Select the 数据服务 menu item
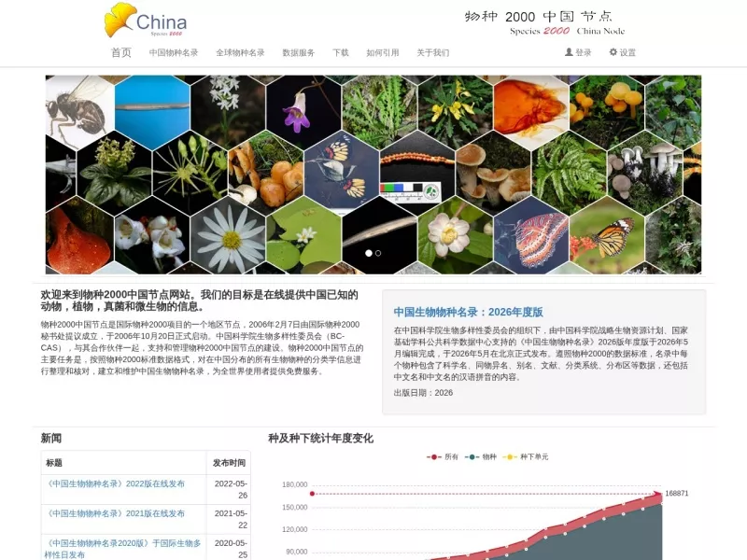Viewport: 747px width, 560px height. tap(299, 52)
